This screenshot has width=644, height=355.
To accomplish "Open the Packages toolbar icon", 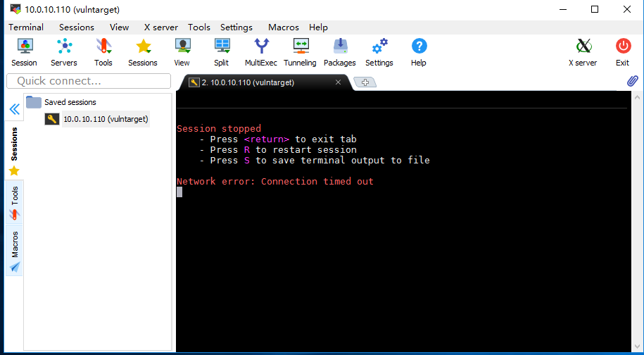I will coord(340,52).
